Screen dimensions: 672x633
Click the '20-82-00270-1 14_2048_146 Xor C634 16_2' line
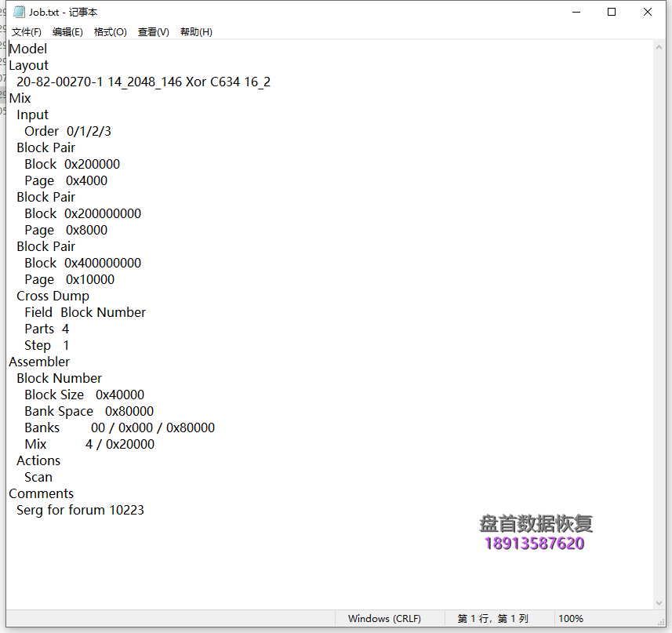(x=143, y=82)
